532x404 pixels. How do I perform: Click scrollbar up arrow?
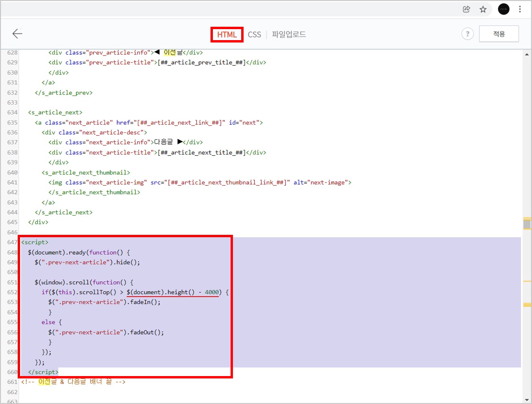tap(527, 54)
